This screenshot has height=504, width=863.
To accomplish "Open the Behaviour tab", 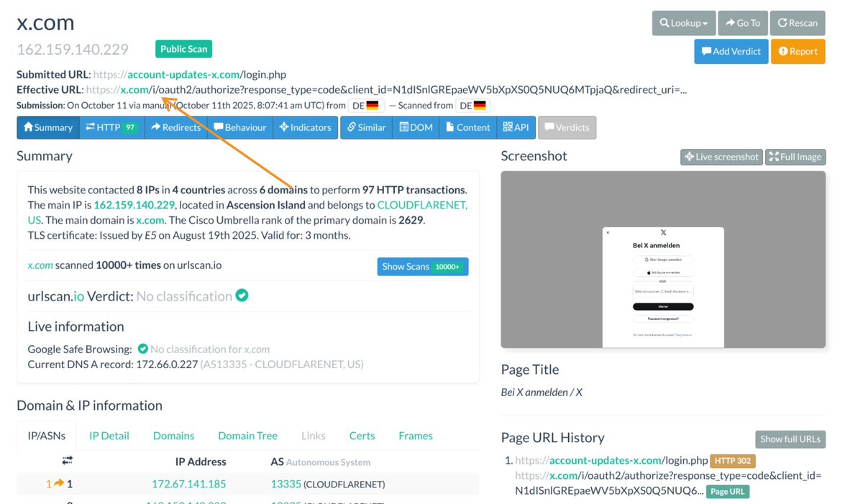I will click(240, 127).
